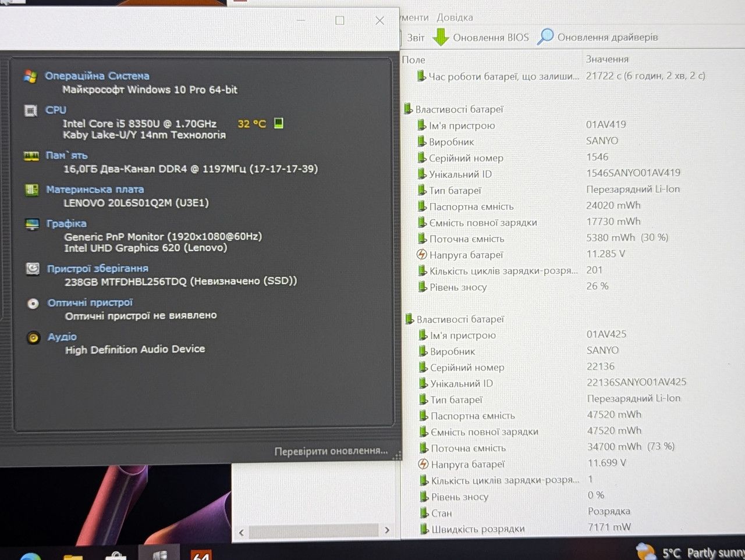Open the Графіка section heading link
The image size is (745, 560).
[67, 223]
